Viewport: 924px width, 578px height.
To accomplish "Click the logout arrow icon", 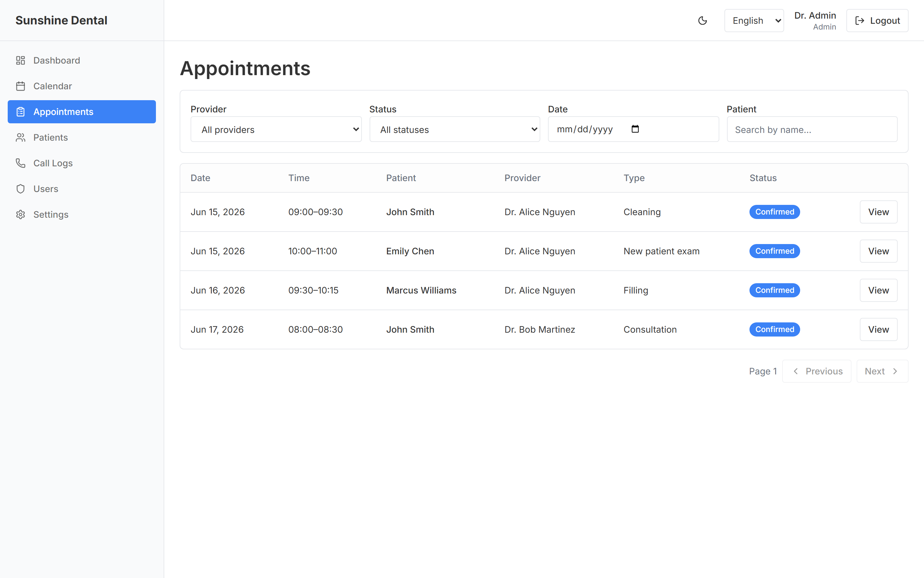I will (x=860, y=21).
